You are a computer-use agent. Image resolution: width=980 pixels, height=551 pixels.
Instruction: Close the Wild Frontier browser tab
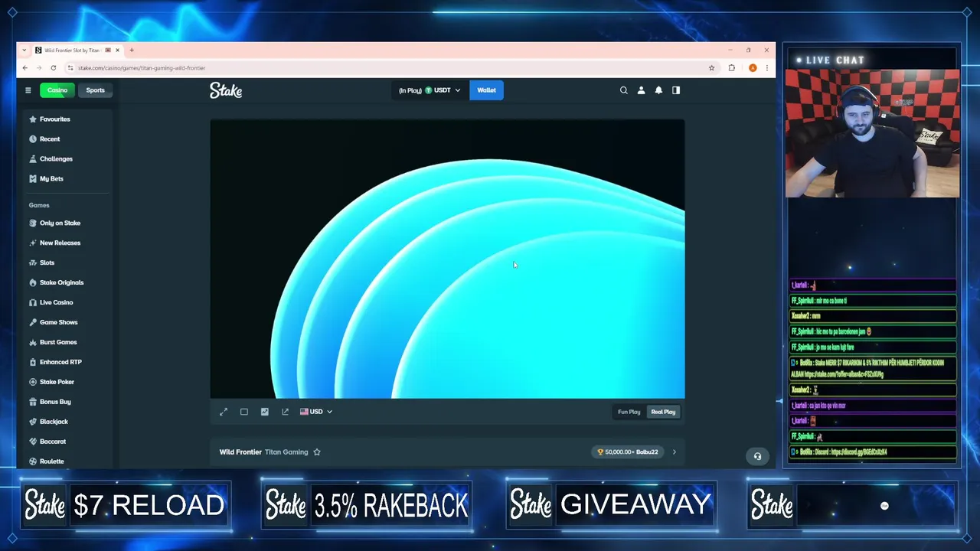117,51
